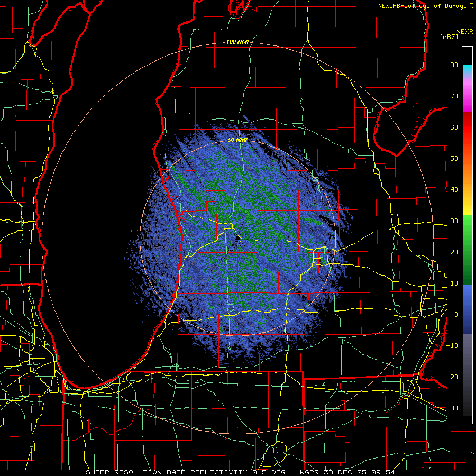Click the green band of the color scale
This screenshot has width=476, height=476.
click(467, 250)
